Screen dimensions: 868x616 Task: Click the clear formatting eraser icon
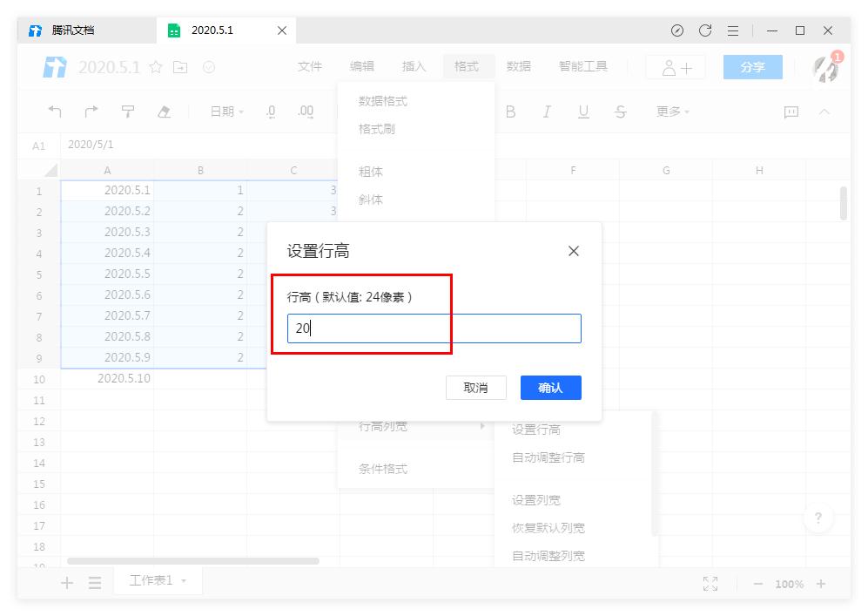[165, 112]
